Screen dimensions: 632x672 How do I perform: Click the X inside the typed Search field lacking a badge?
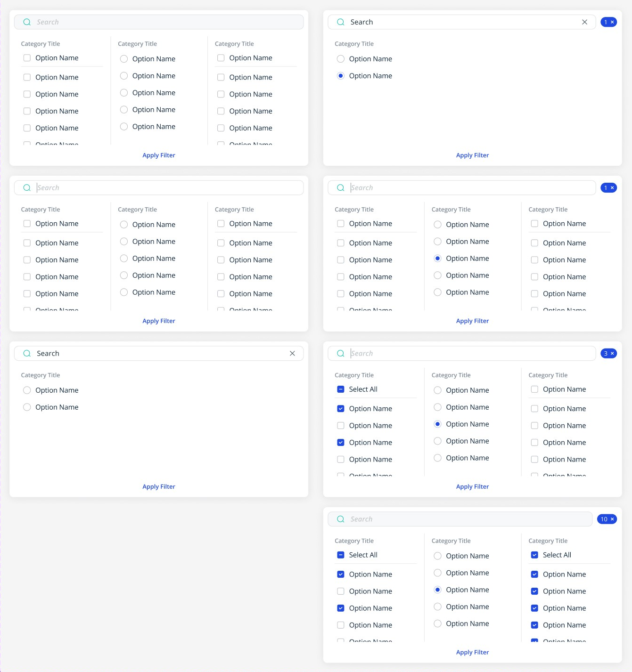292,353
